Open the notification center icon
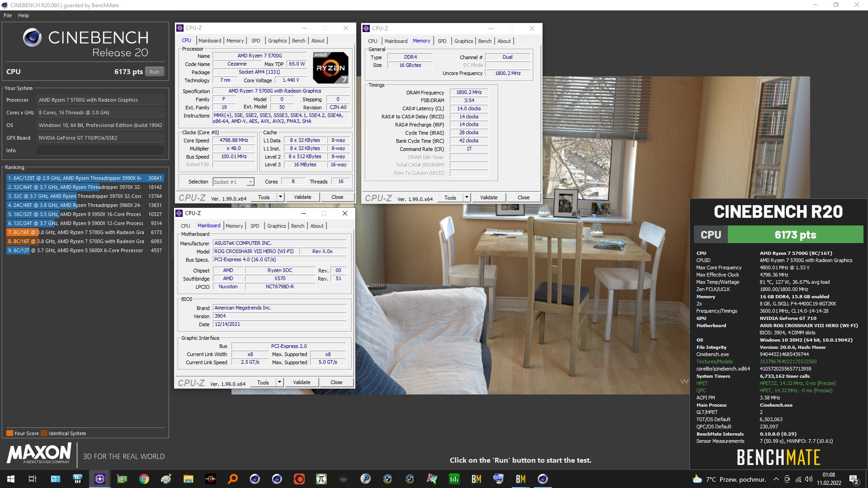 click(854, 479)
